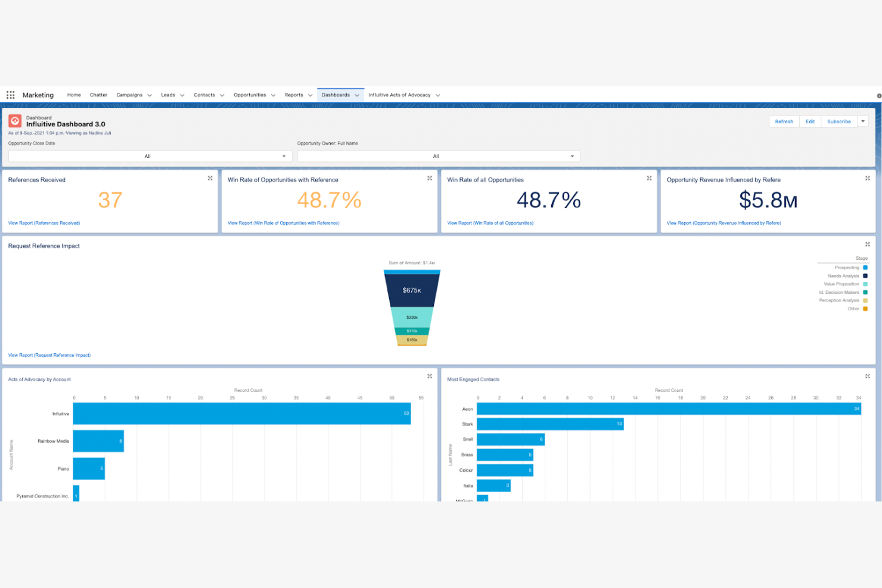
Task: Maximize the Acts of Advocacy by Account chart
Action: point(430,376)
